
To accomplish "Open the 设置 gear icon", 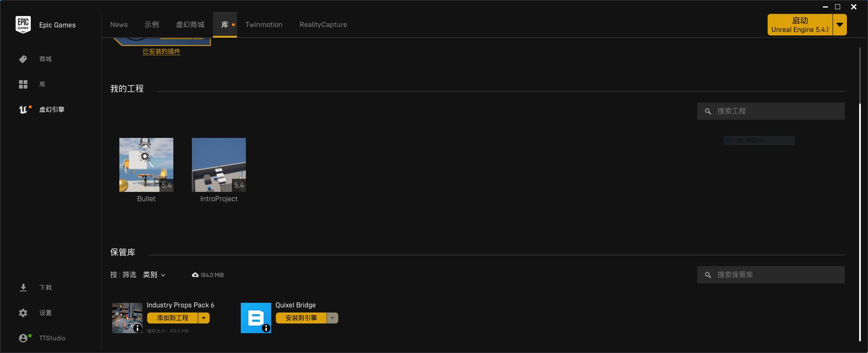I will point(23,313).
